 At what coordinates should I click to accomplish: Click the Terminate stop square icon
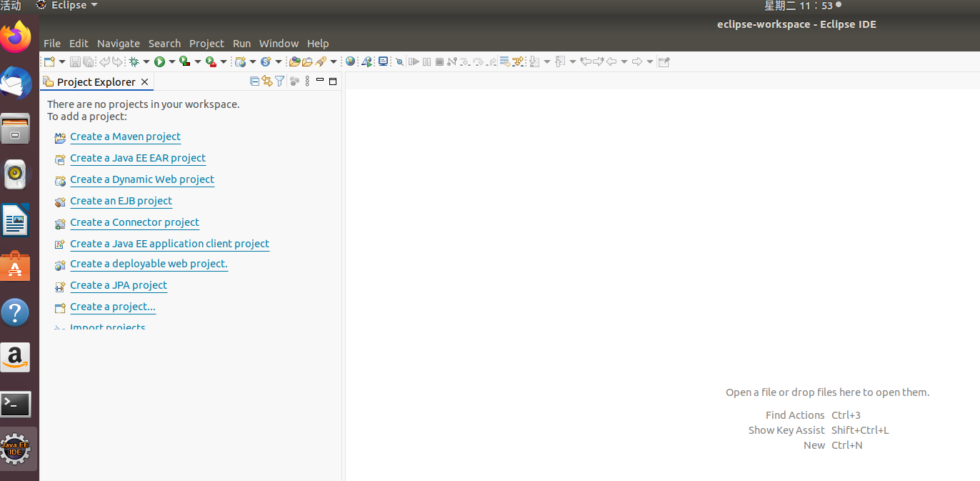[x=439, y=61]
